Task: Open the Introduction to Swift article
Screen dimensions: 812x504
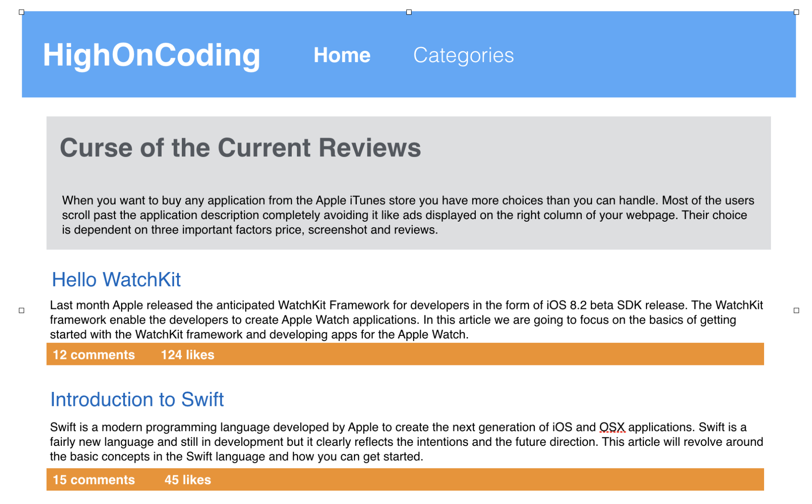Action: 137,400
